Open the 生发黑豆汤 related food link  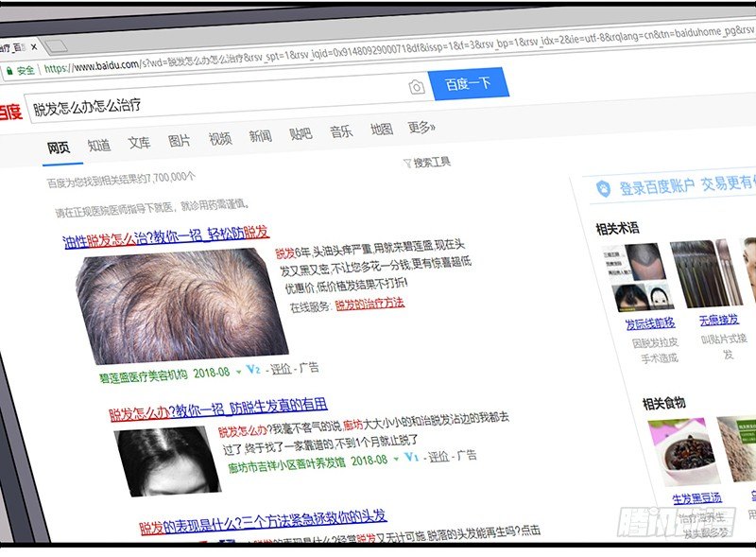pyautogui.click(x=696, y=498)
